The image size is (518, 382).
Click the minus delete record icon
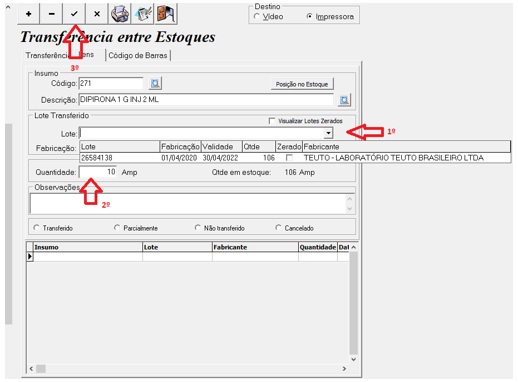(51, 14)
